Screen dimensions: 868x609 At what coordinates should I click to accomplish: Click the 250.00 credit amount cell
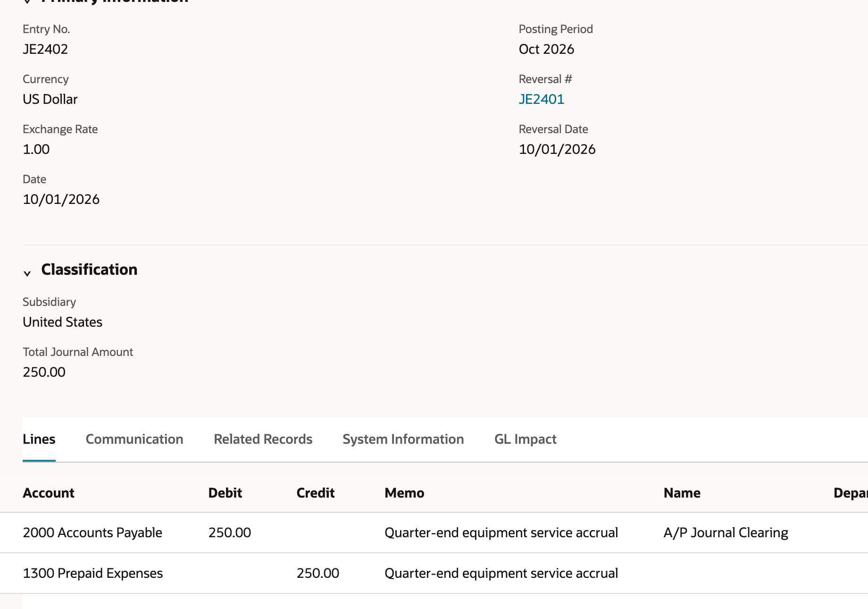click(x=318, y=573)
